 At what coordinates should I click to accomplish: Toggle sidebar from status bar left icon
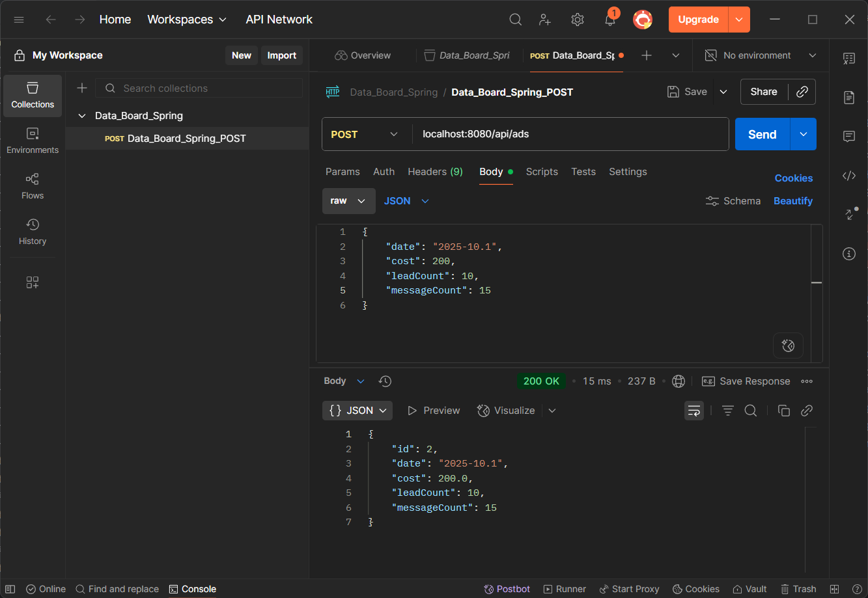10,589
